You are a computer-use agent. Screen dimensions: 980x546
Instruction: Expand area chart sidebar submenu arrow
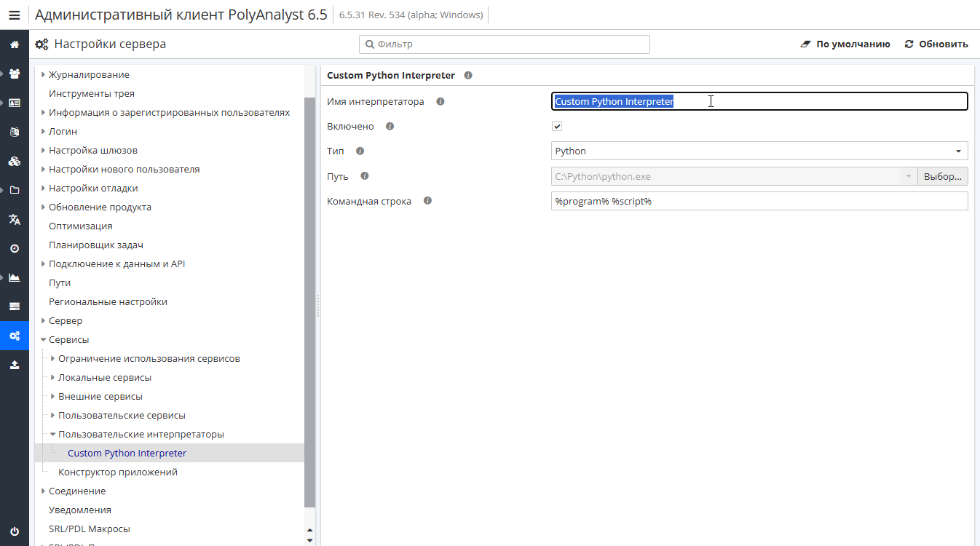coord(3,277)
